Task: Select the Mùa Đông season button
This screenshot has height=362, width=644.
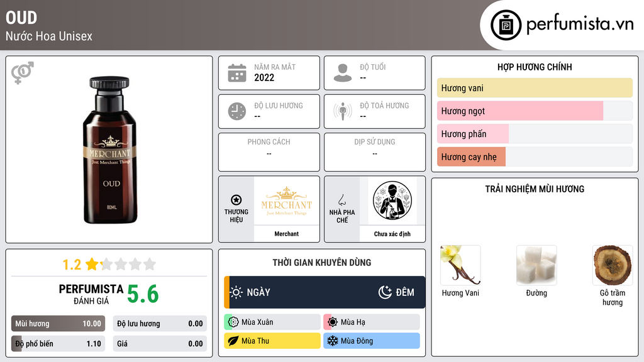Action: [x=372, y=341]
